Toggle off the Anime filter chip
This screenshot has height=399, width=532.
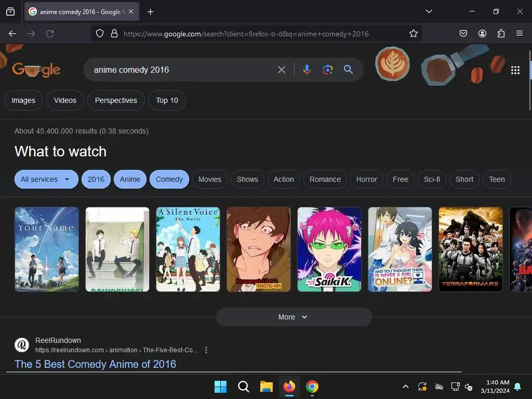tap(130, 179)
